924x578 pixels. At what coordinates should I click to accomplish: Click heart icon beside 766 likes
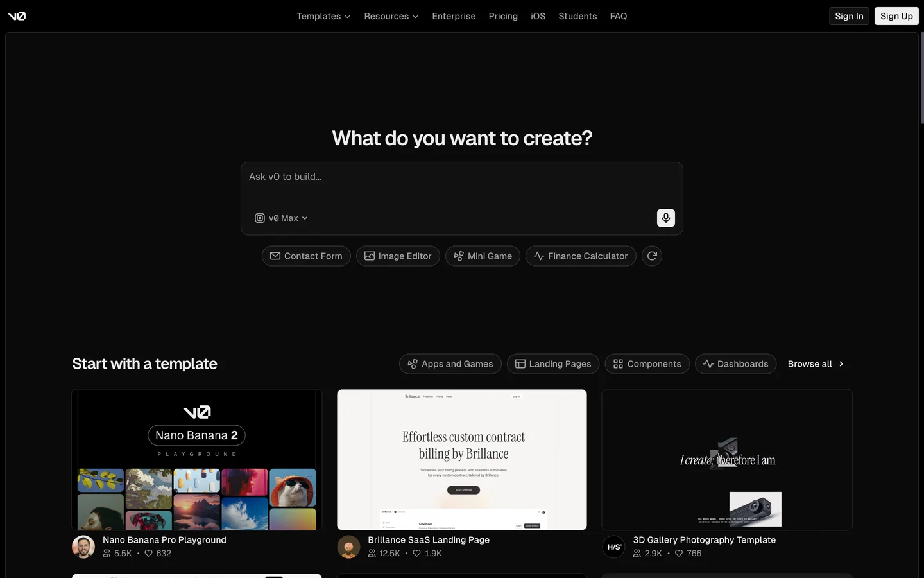679,554
